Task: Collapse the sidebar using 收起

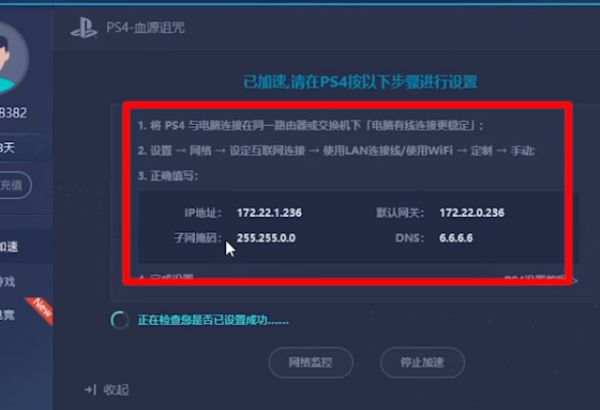Action: 107,390
